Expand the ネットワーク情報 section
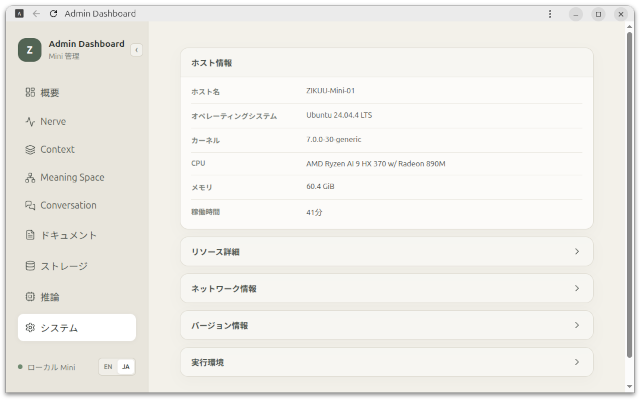 click(387, 288)
